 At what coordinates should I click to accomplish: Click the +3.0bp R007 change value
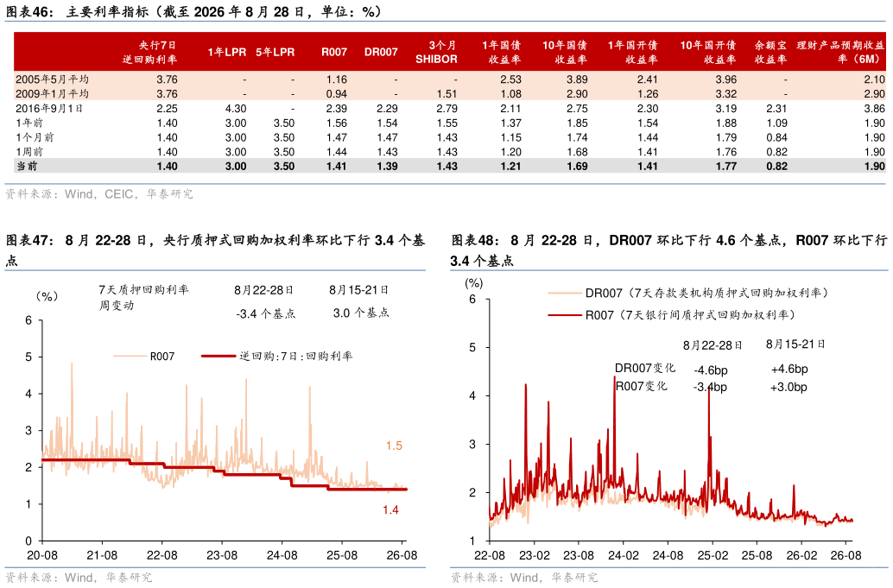[788, 387]
